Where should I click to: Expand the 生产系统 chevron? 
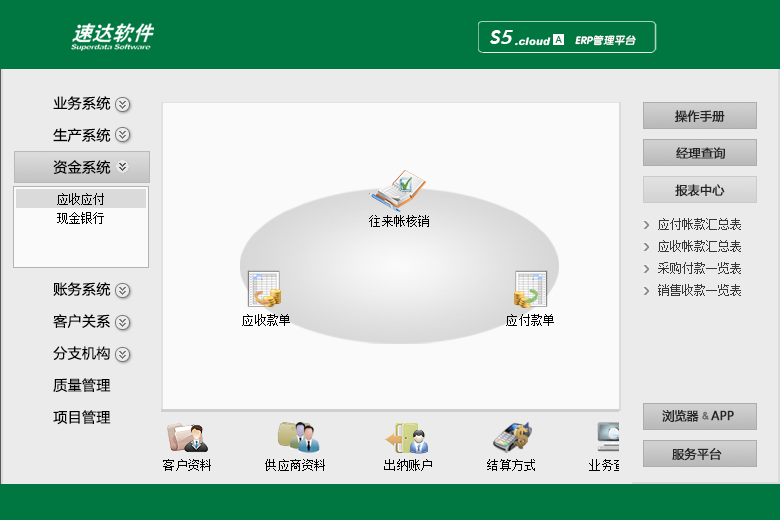click(123, 135)
